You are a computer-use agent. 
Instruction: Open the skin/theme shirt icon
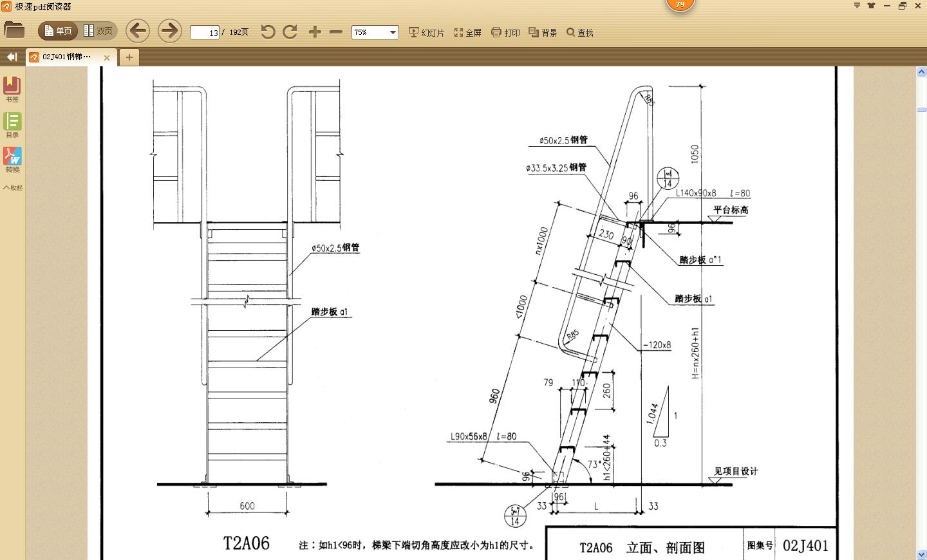[872, 6]
